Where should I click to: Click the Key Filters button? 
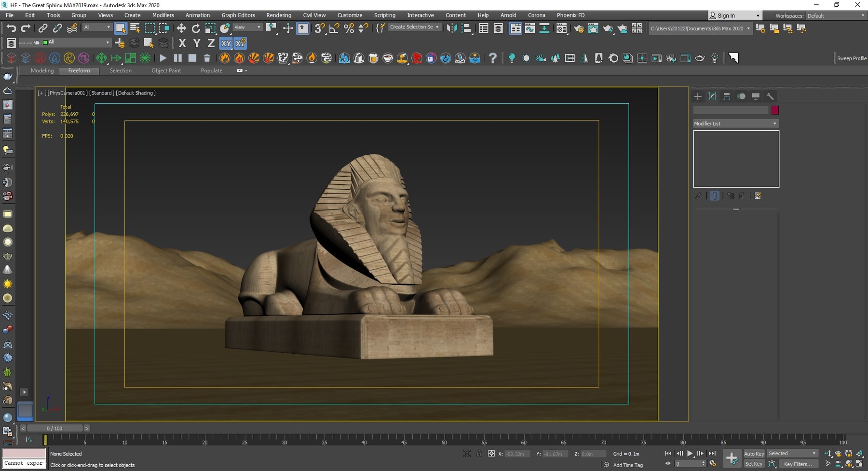(798, 464)
